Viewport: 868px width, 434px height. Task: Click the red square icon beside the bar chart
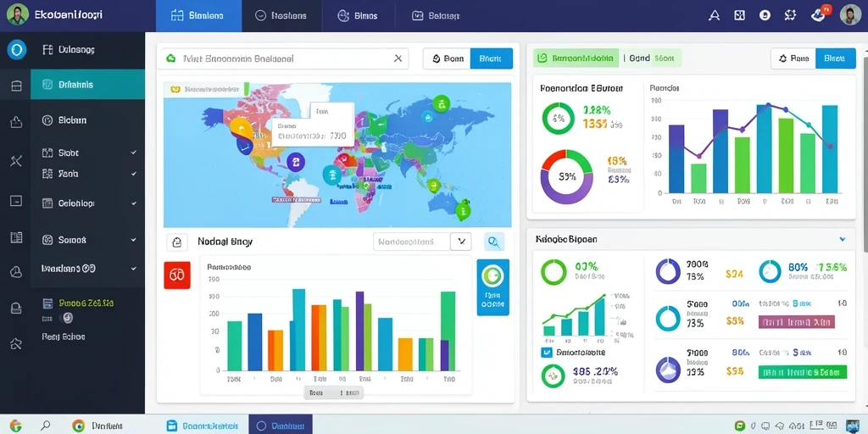click(x=177, y=275)
